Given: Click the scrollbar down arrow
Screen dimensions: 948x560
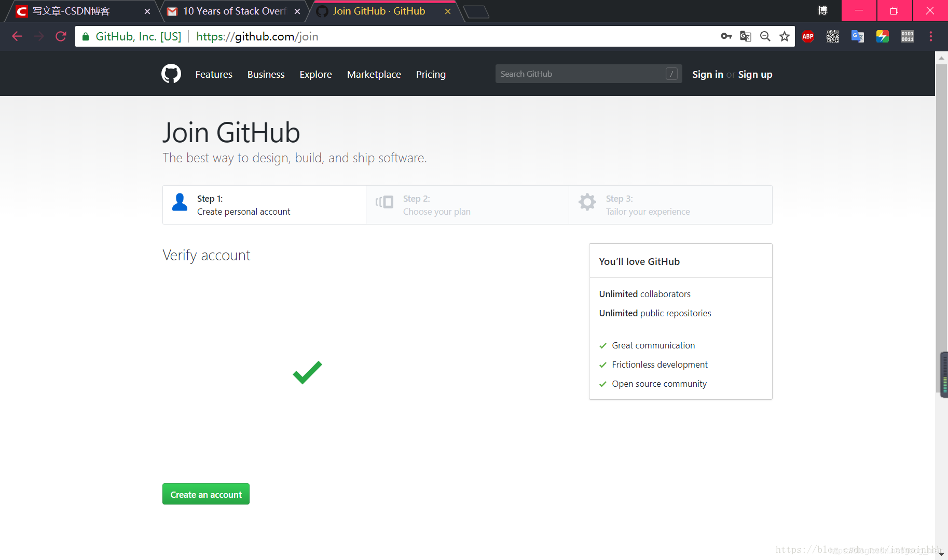Looking at the screenshot, I should tap(941, 554).
